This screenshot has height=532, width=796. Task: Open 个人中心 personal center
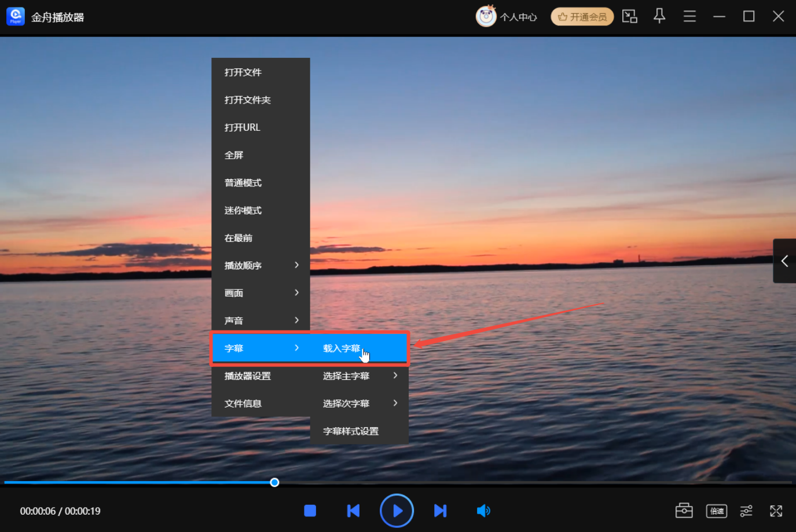point(519,17)
